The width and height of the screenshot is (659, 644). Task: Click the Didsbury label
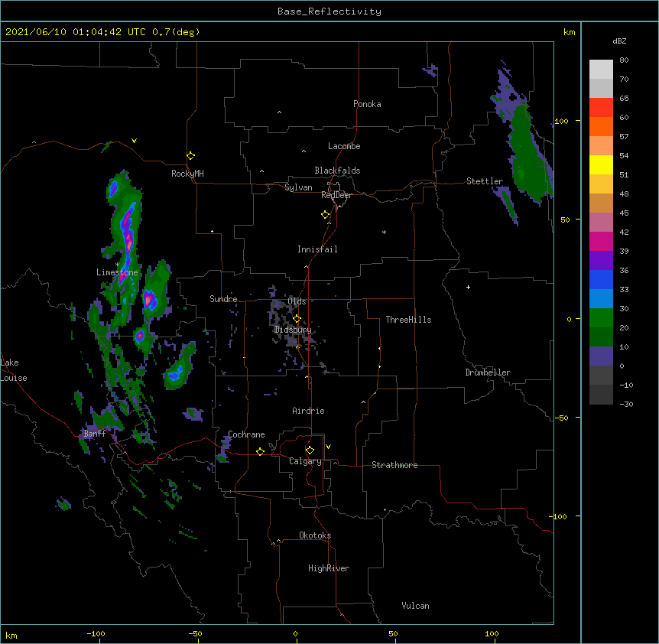(x=293, y=330)
